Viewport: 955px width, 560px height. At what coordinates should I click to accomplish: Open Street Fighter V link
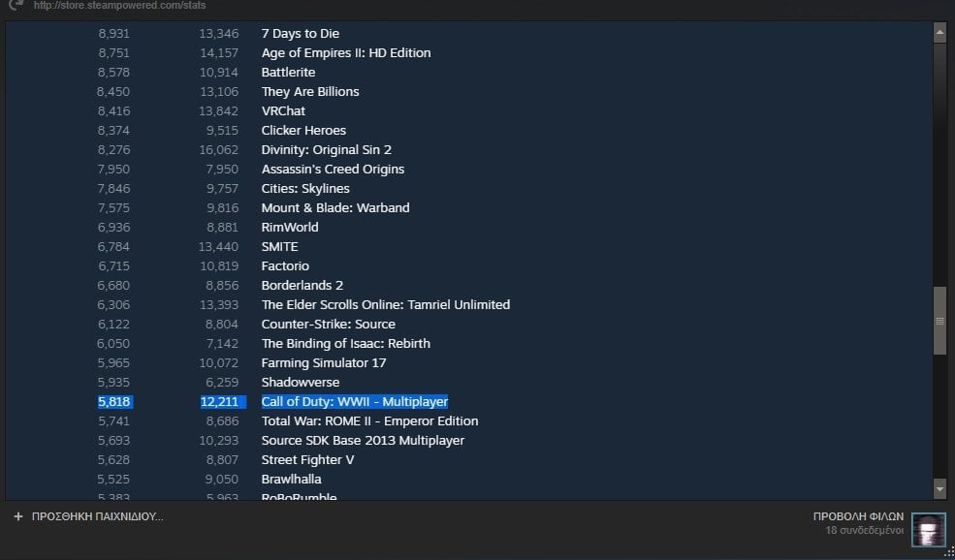[307, 459]
